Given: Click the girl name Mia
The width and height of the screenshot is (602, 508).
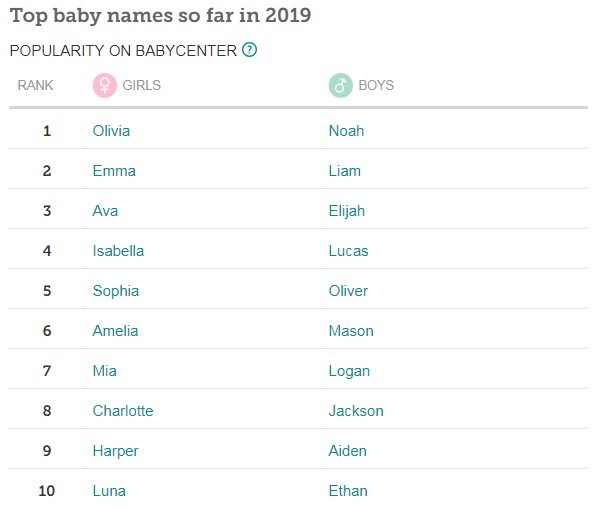Looking at the screenshot, I should (x=104, y=371).
